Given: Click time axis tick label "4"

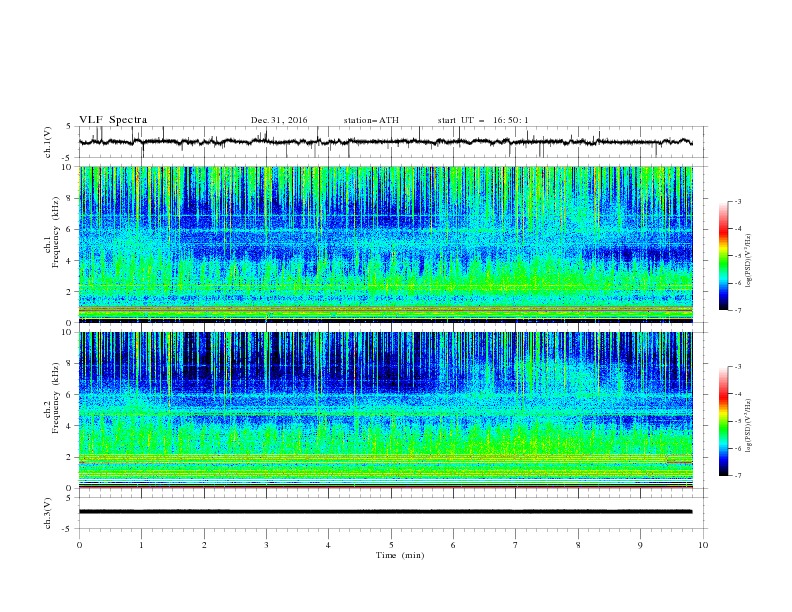Looking at the screenshot, I should (x=329, y=545).
